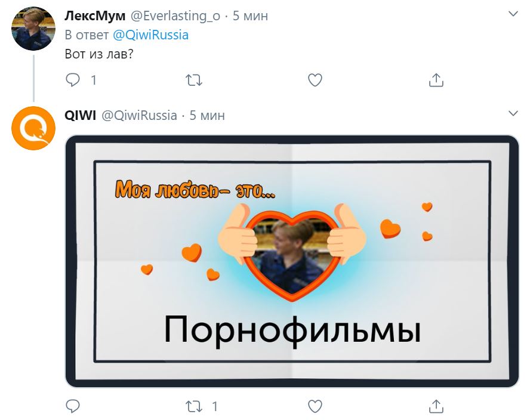Reply to the ЛексМум tweet
The height and width of the screenshot is (420, 530).
tap(73, 80)
